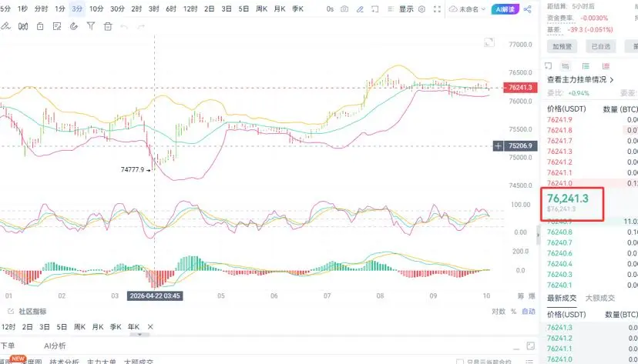Open the AI分析 tab
Screen dimensions: 638x364
tap(55, 346)
